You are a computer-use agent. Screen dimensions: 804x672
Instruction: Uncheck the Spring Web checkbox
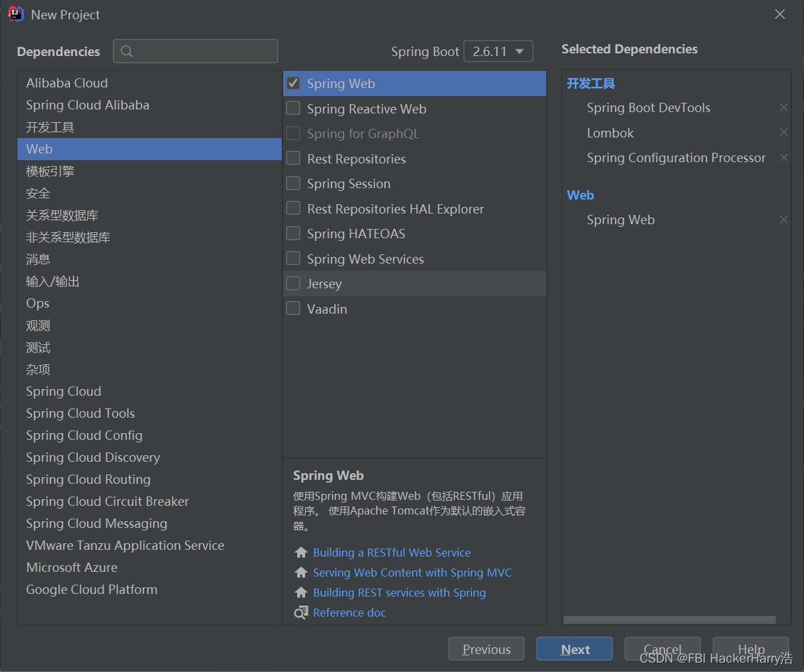point(293,83)
